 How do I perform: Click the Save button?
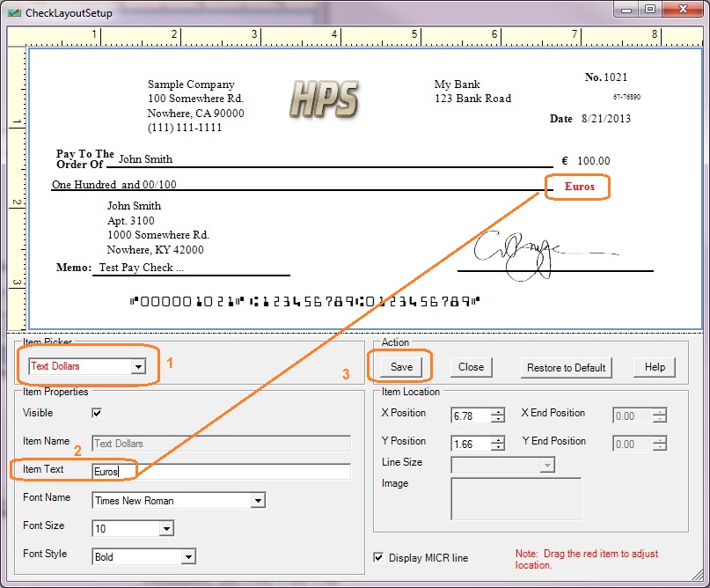coord(401,367)
